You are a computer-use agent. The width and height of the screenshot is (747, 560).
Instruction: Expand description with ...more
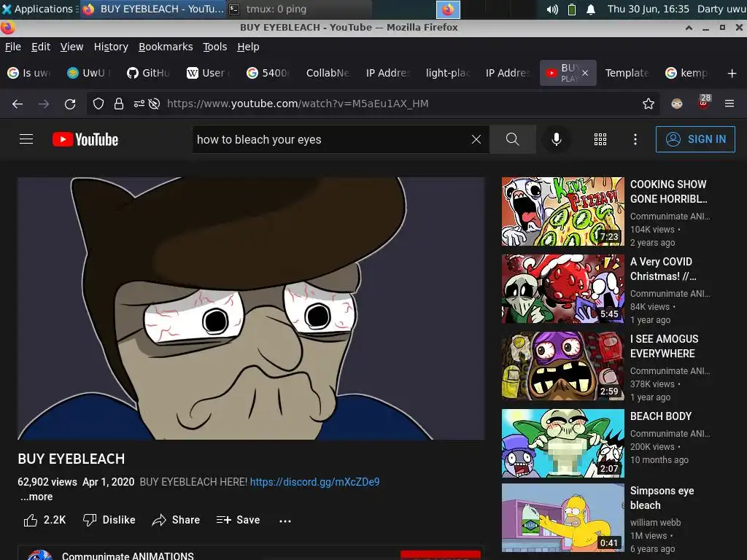click(36, 497)
